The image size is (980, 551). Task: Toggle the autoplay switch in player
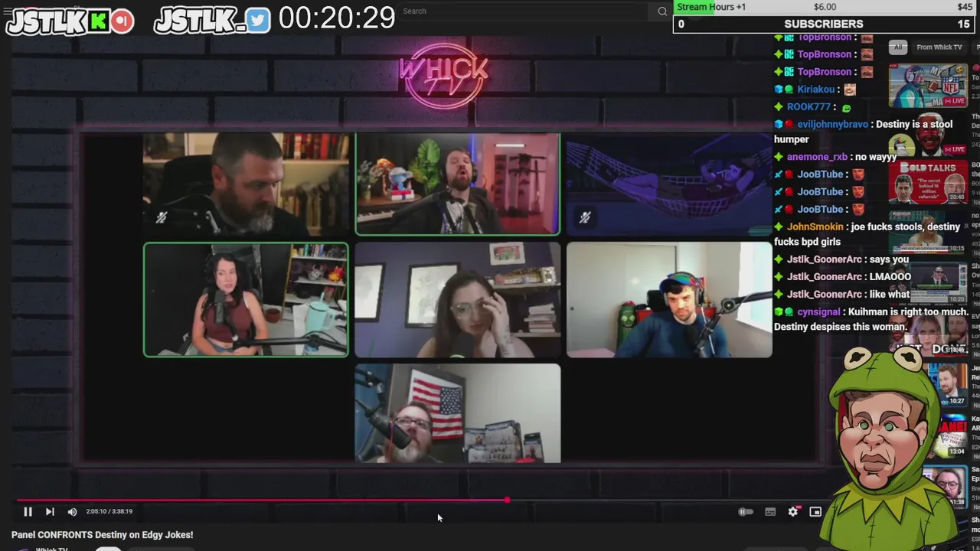[x=745, y=512]
